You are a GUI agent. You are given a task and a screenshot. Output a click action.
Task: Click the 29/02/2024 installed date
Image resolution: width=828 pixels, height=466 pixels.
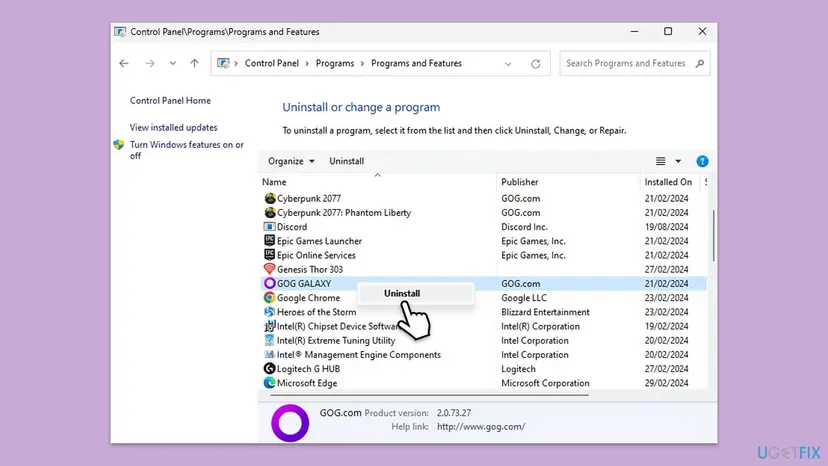(x=666, y=383)
